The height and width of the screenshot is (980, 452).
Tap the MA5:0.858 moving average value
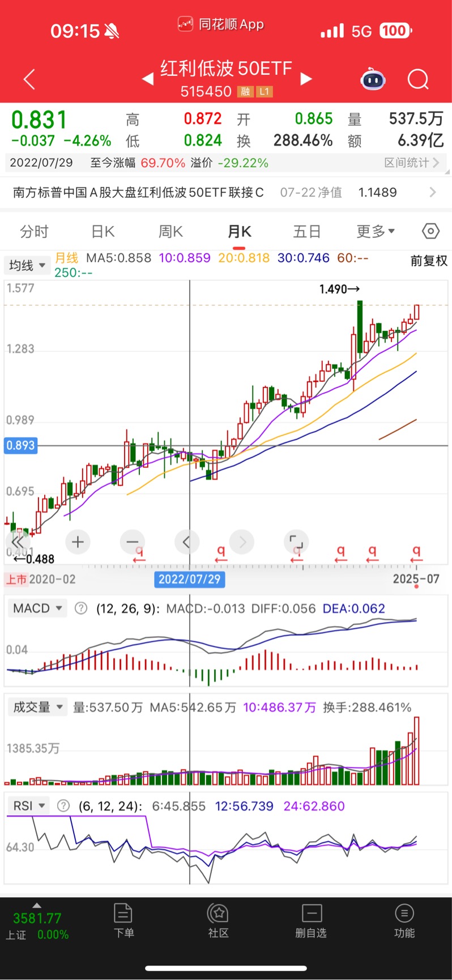pyautogui.click(x=118, y=258)
